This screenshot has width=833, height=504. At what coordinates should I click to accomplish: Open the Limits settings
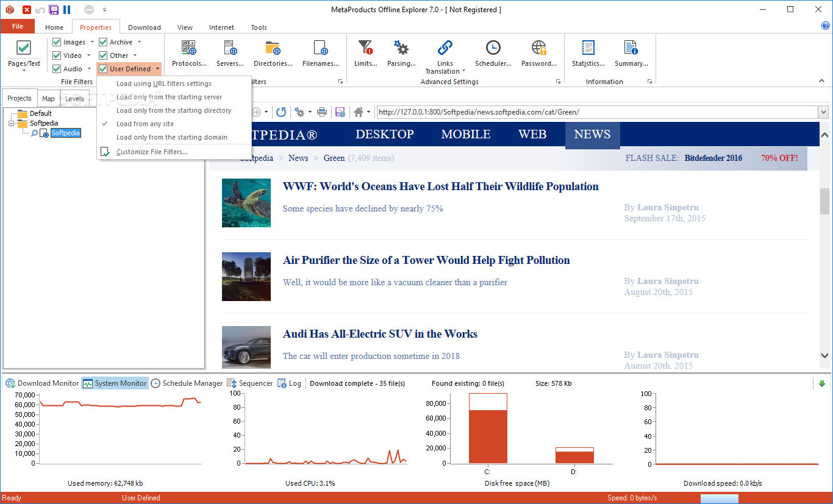pyautogui.click(x=365, y=53)
